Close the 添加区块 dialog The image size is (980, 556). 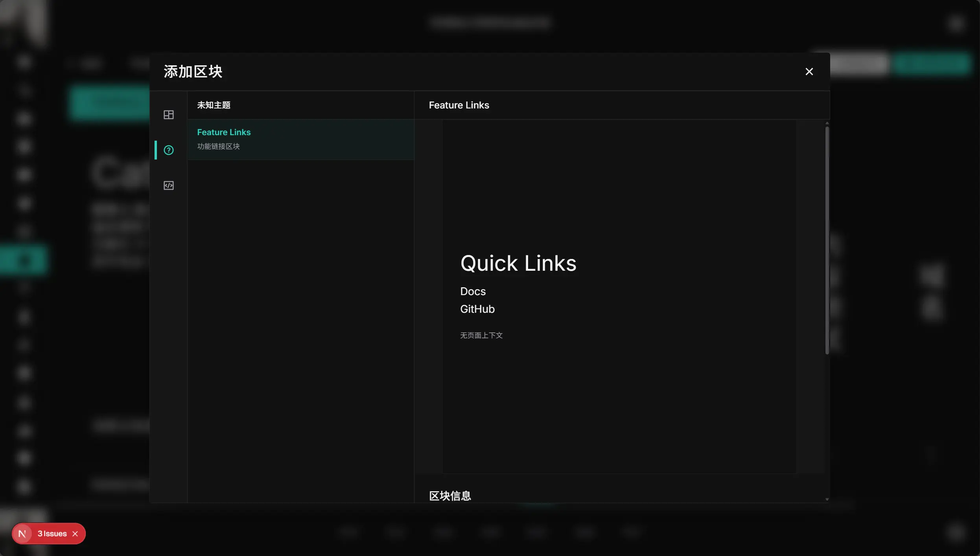coord(809,72)
